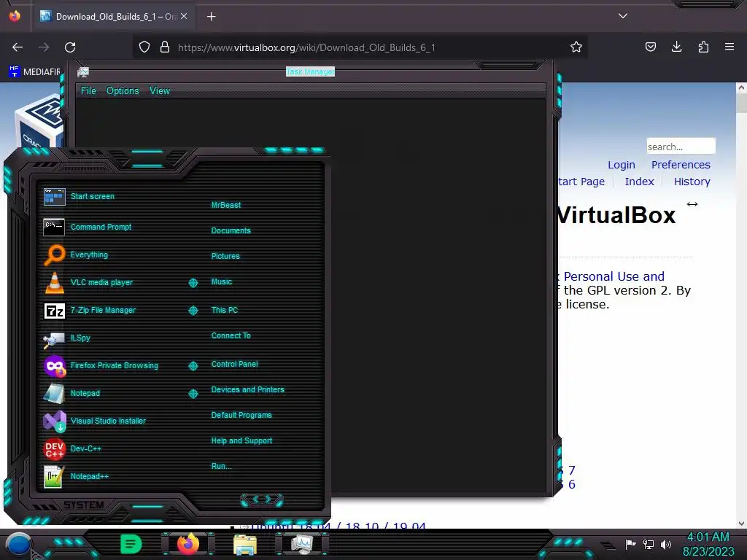The width and height of the screenshot is (747, 560).
Task: Open Control Panel from start menu
Action: tap(234, 364)
